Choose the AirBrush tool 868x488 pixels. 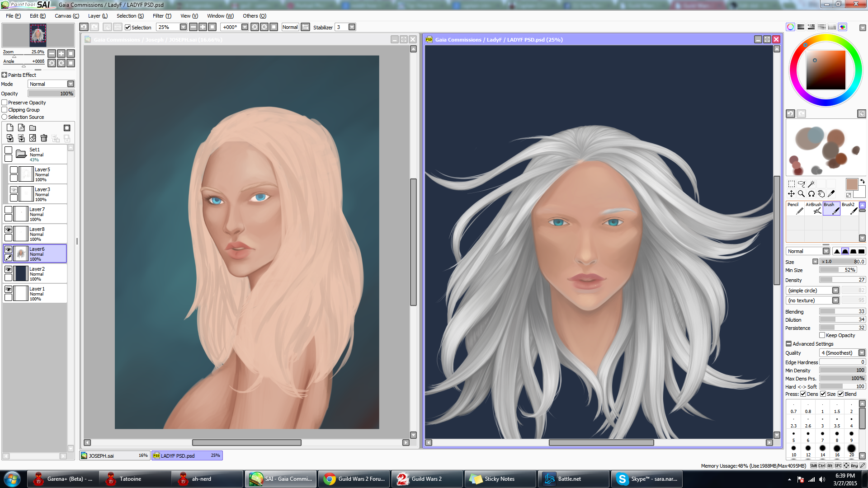pyautogui.click(x=813, y=208)
